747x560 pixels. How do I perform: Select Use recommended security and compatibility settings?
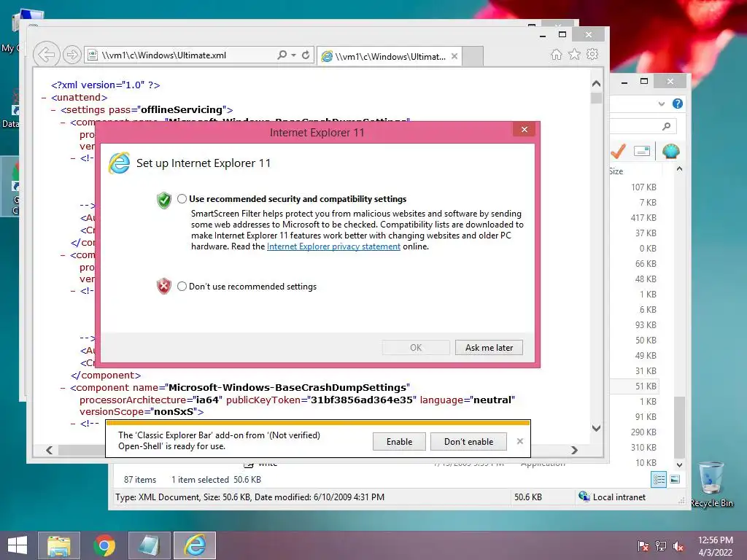182,199
